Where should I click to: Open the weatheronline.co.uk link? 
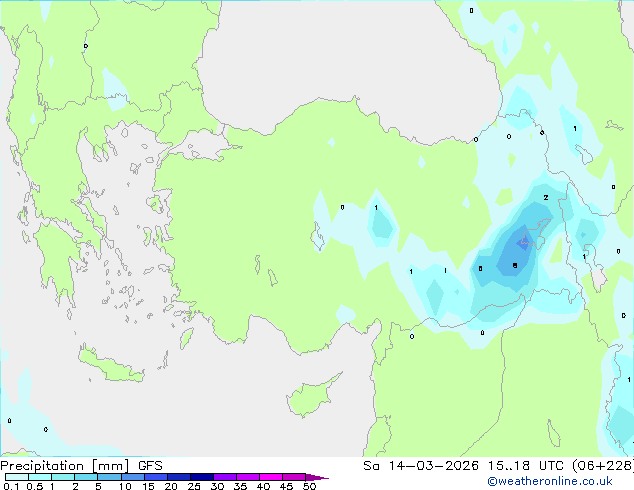pyautogui.click(x=549, y=481)
